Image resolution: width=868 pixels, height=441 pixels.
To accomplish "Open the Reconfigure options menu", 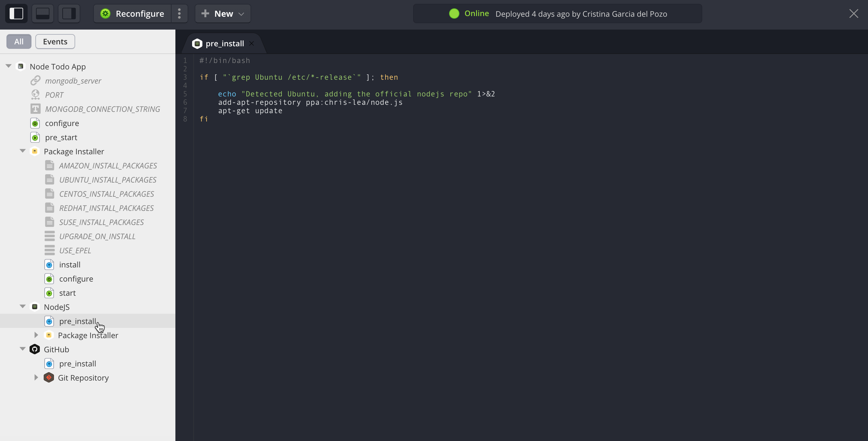I will (179, 14).
